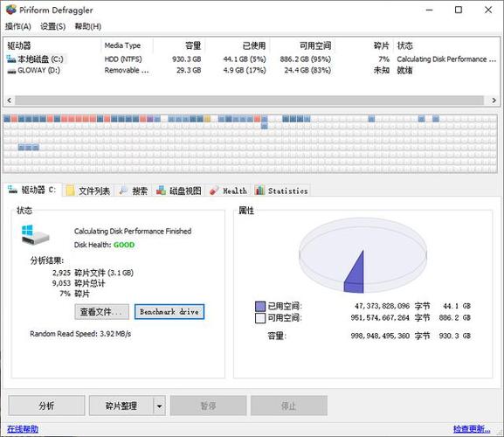The height and width of the screenshot is (437, 504).
Task: Open the 检查更新... link
Action: [x=471, y=429]
